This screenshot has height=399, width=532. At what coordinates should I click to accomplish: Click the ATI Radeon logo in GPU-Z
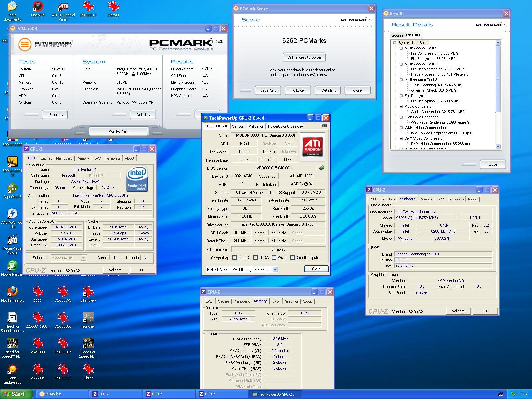[x=313, y=147]
